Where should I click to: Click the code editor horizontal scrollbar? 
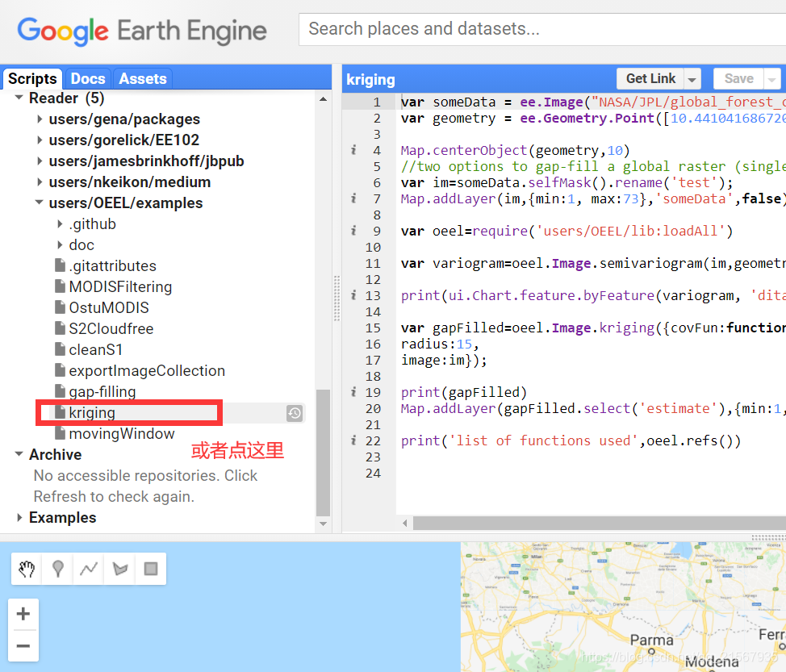click(600, 524)
